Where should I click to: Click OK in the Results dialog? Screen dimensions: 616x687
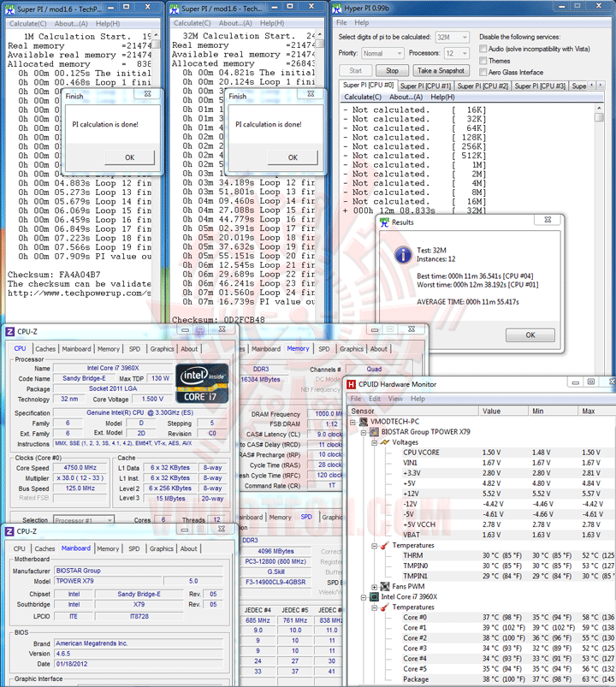tap(530, 335)
